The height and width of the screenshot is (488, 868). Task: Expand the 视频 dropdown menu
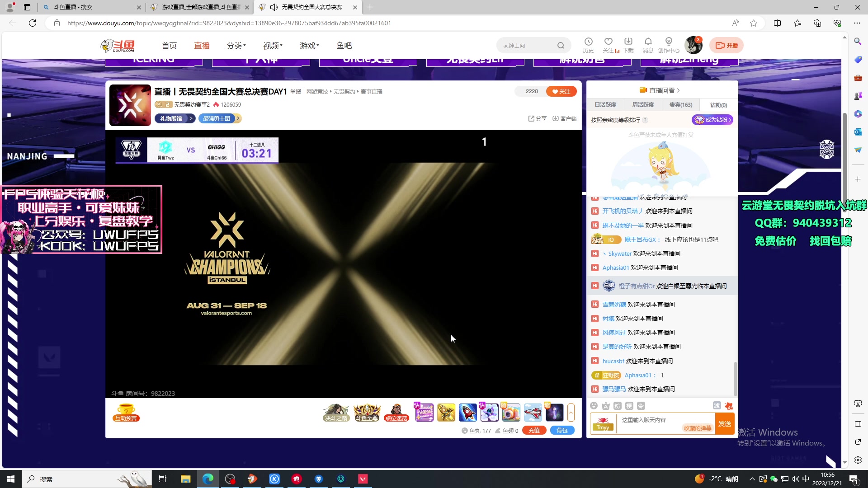point(273,46)
